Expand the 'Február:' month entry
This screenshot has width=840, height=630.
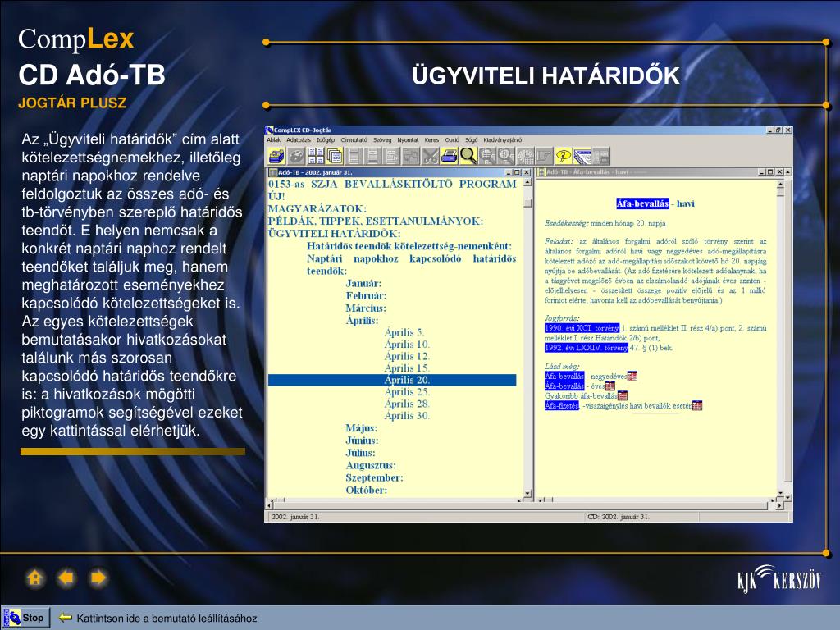coord(366,295)
